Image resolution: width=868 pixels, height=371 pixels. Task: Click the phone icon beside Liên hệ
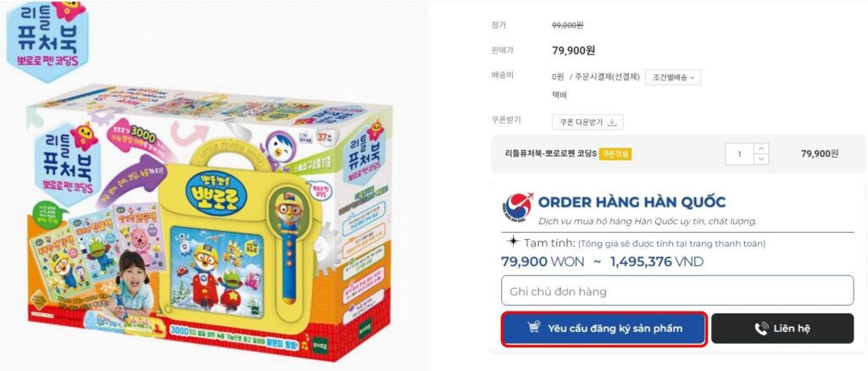point(761,329)
